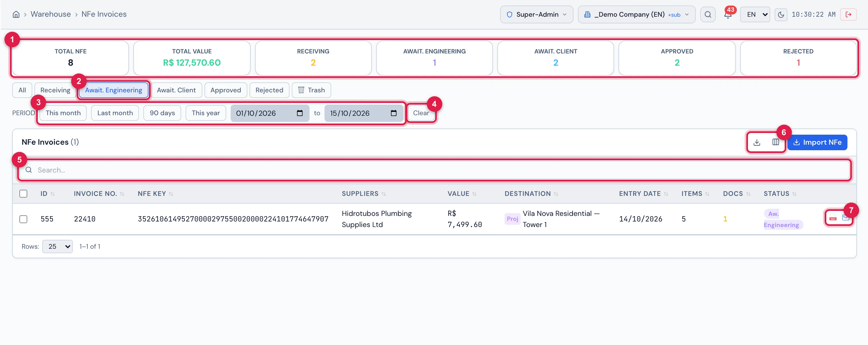Switch to the Receiving tab
Viewport: 868px width, 345px height.
click(x=55, y=90)
